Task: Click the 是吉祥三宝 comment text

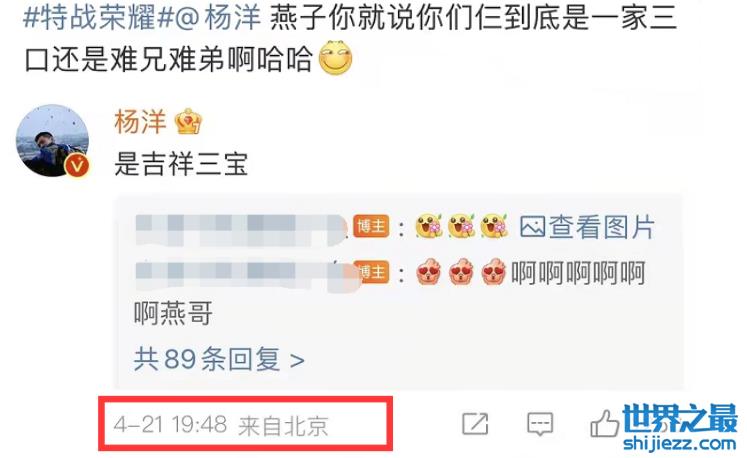Action: (x=181, y=164)
